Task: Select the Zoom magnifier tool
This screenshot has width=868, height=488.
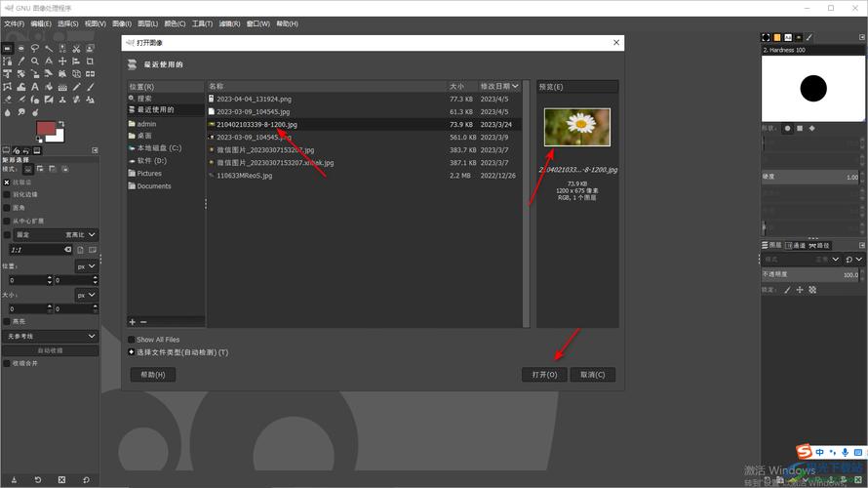Action: [x=35, y=61]
